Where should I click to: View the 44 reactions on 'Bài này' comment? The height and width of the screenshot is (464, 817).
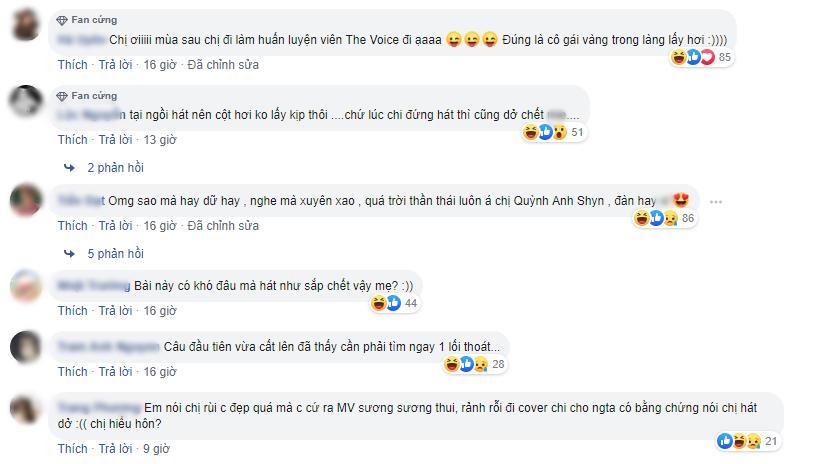394,303
